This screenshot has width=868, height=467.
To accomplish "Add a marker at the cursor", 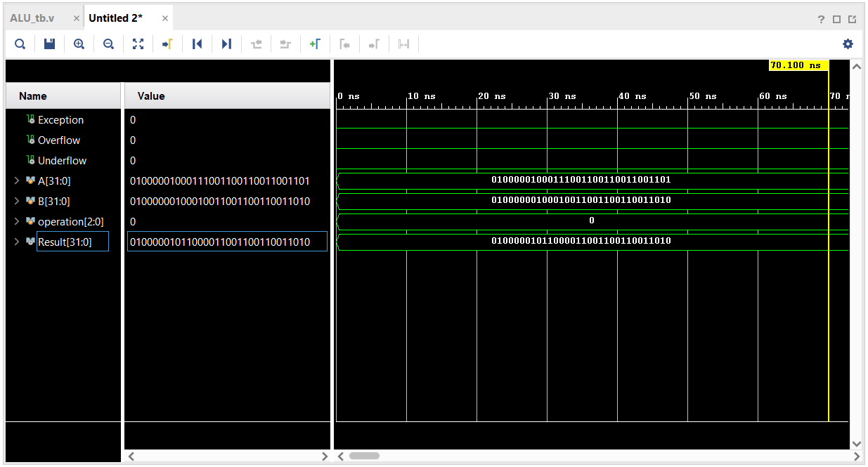I will 316,44.
